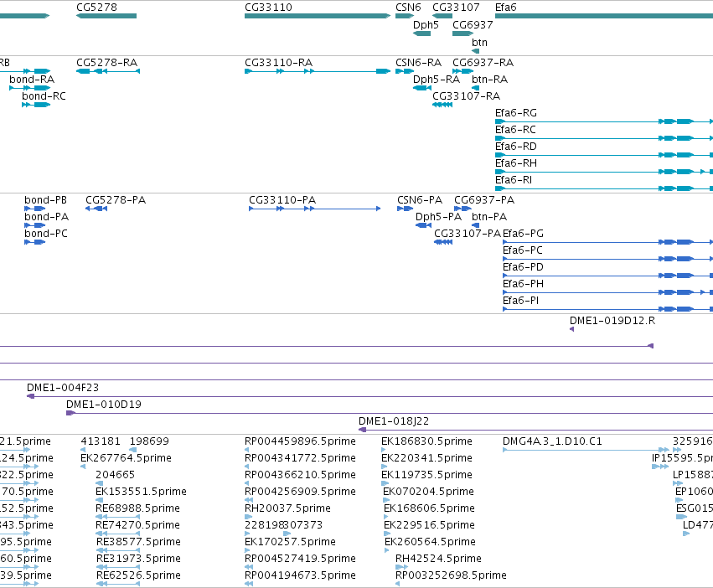The height and width of the screenshot is (588, 713).
Task: Click the btn gene label
Action: pyautogui.click(x=479, y=42)
